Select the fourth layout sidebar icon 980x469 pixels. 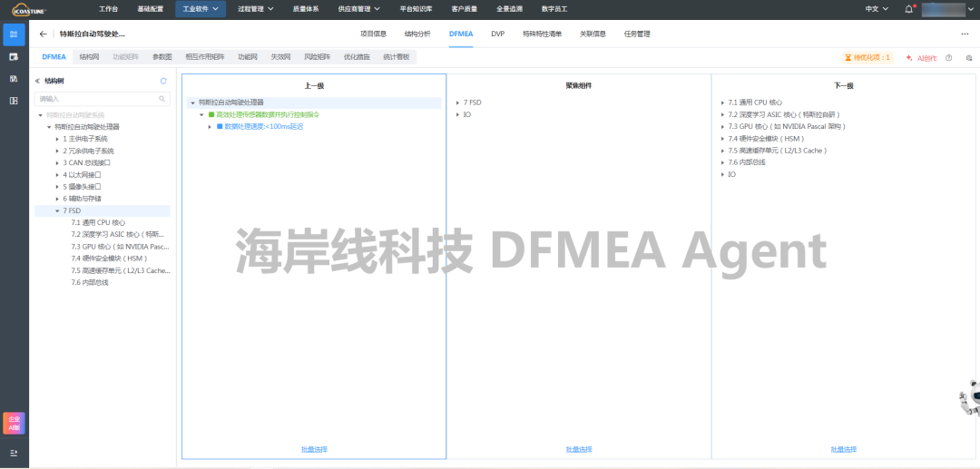[14, 101]
